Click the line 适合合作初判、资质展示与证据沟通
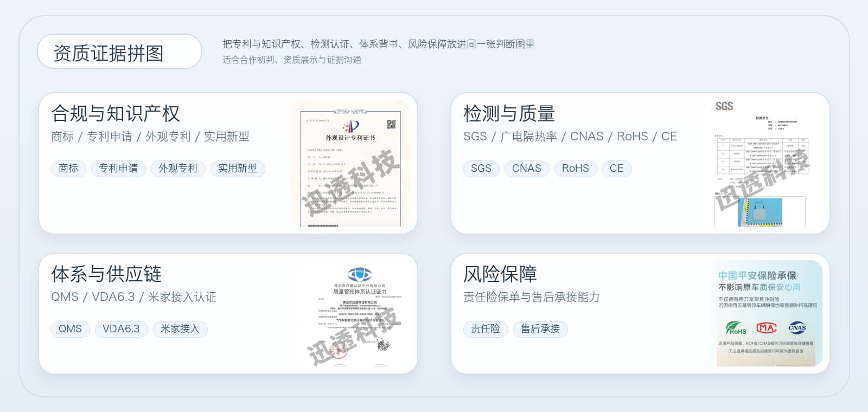Image resolution: width=868 pixels, height=412 pixels. tap(292, 60)
